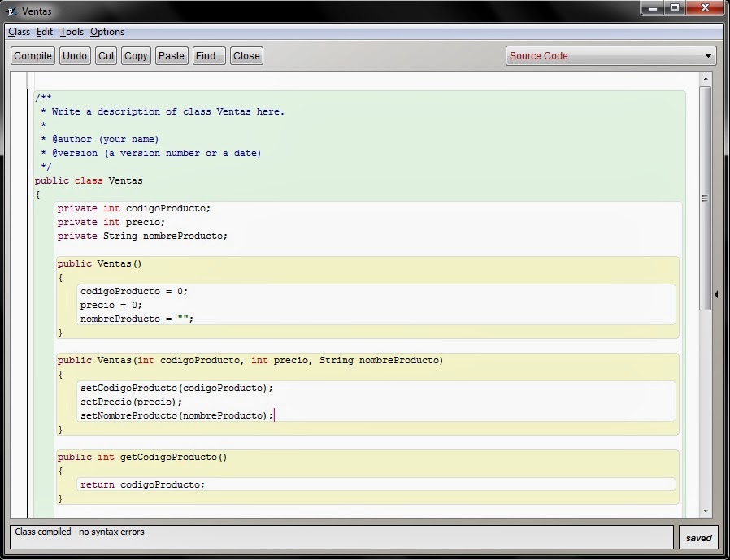Viewport: 730px width, 560px height.
Task: Compile the Ventas class
Action: click(x=32, y=55)
